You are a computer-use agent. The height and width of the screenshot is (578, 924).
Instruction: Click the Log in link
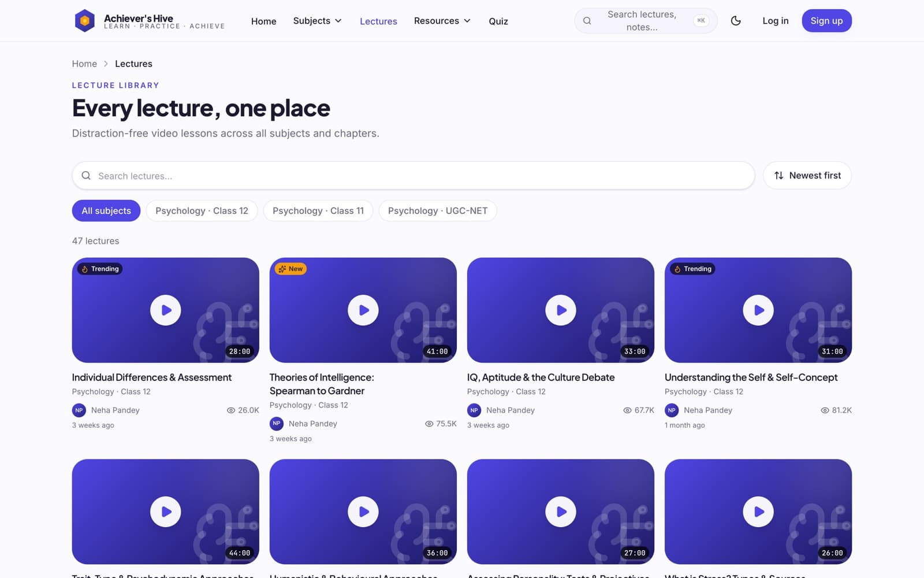pyautogui.click(x=775, y=21)
